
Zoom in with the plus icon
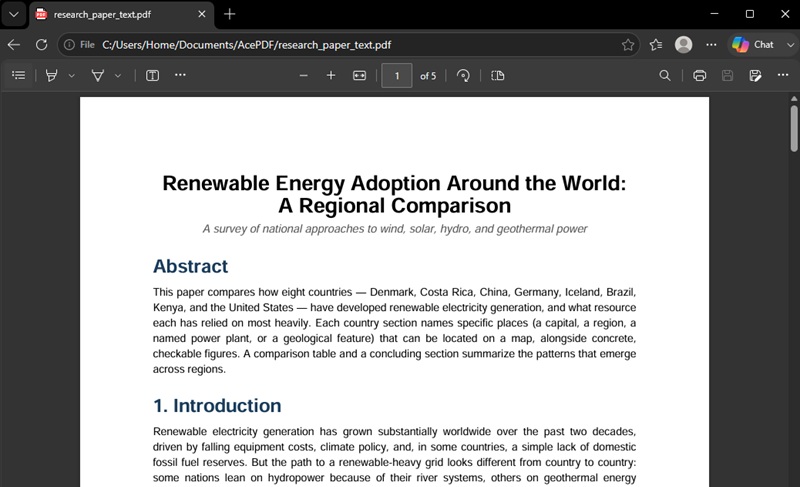click(x=331, y=75)
